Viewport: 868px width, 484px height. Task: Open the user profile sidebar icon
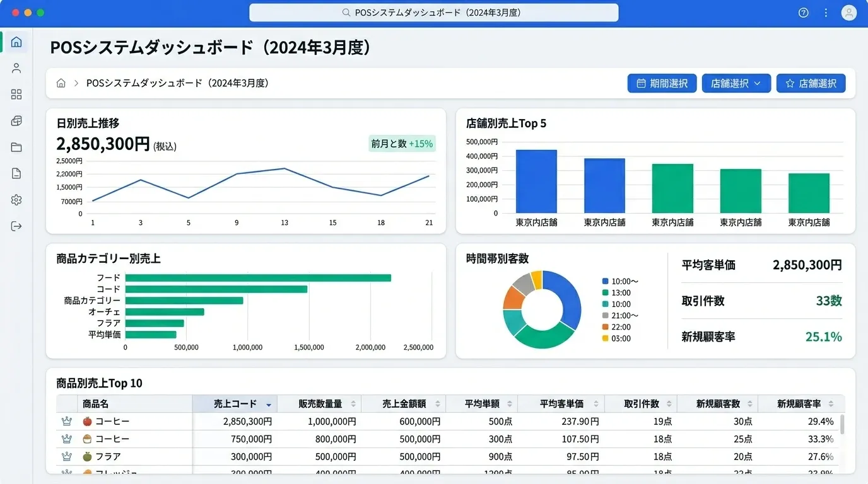click(x=16, y=68)
